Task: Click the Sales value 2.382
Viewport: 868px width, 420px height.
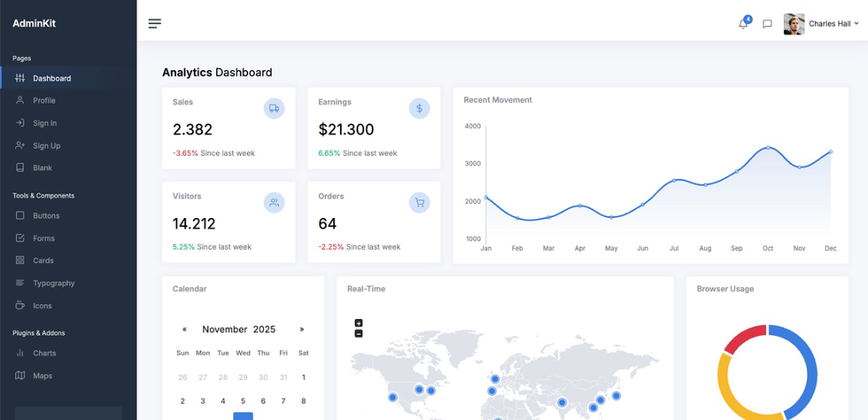Action: pos(192,129)
